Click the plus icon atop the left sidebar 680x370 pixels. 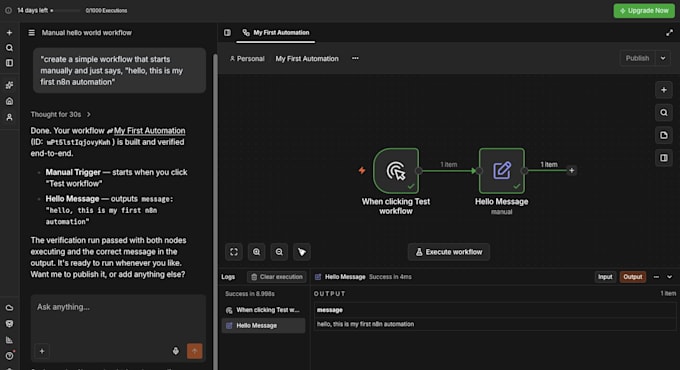(x=9, y=33)
